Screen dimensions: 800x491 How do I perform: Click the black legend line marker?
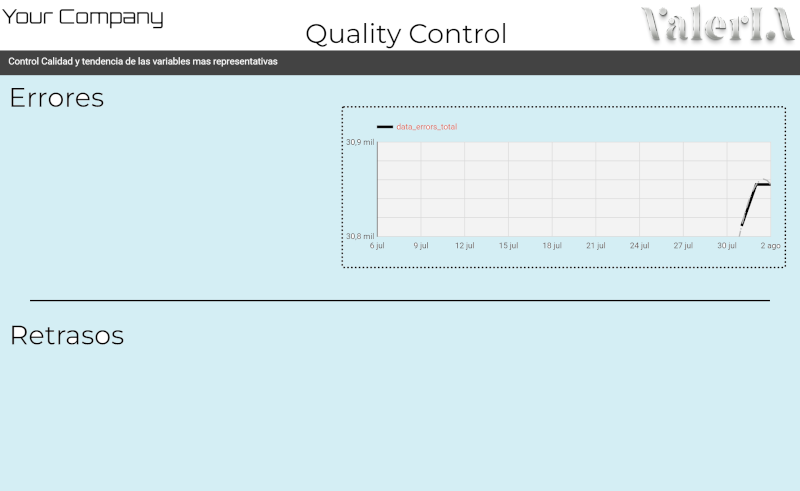[385, 127]
